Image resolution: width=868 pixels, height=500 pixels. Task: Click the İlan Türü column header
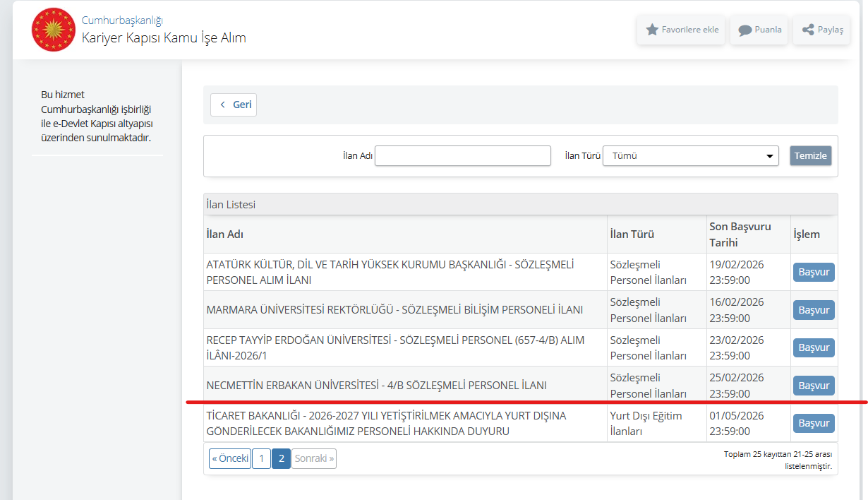click(632, 234)
